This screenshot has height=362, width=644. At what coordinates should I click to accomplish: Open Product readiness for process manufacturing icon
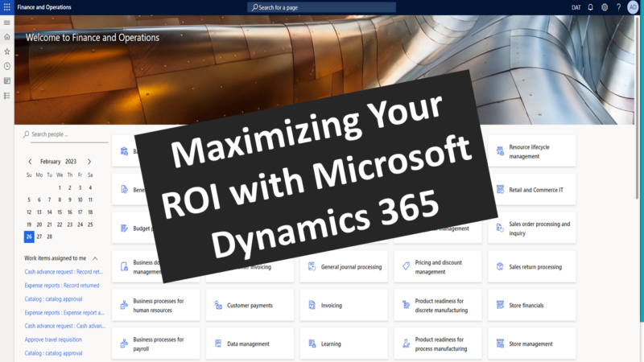(407, 343)
